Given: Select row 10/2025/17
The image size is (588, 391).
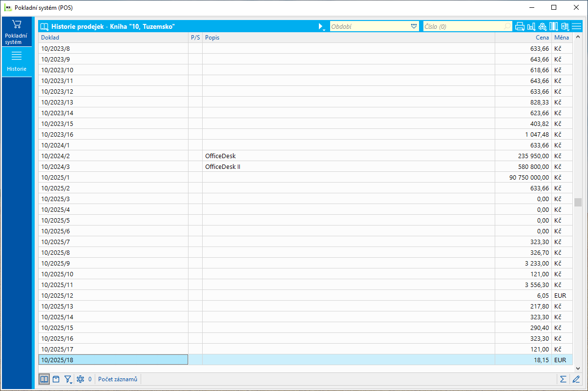Looking at the screenshot, I should pyautogui.click(x=305, y=349).
